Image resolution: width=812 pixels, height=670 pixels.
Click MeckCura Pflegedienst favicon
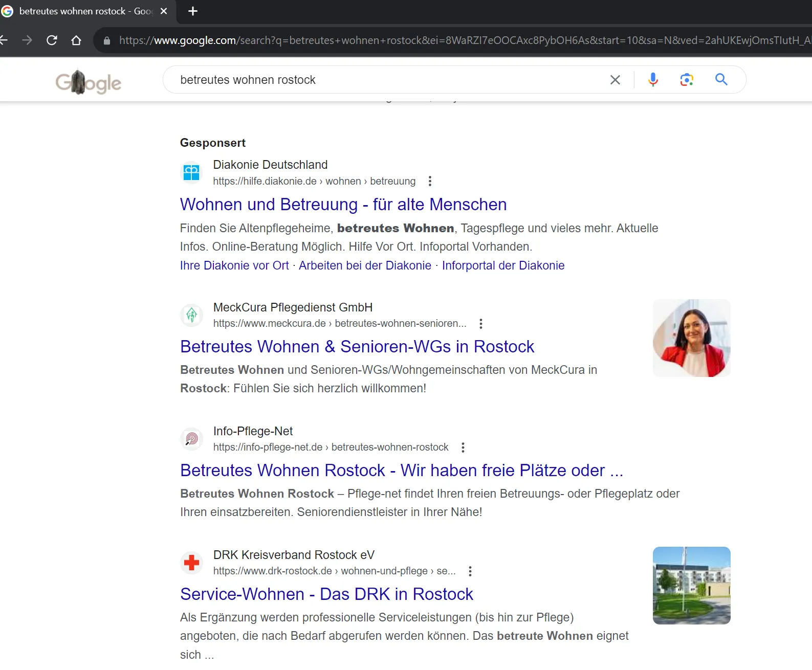[191, 315]
